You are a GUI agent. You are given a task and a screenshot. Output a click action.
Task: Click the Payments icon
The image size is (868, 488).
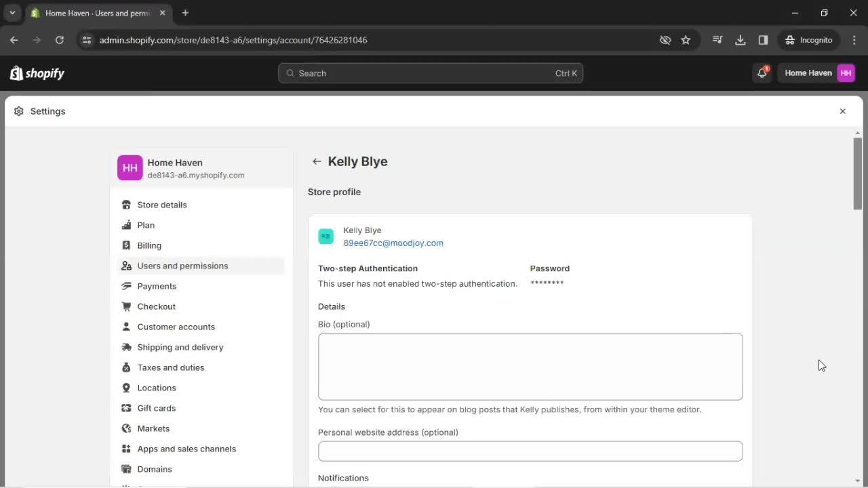(x=126, y=286)
